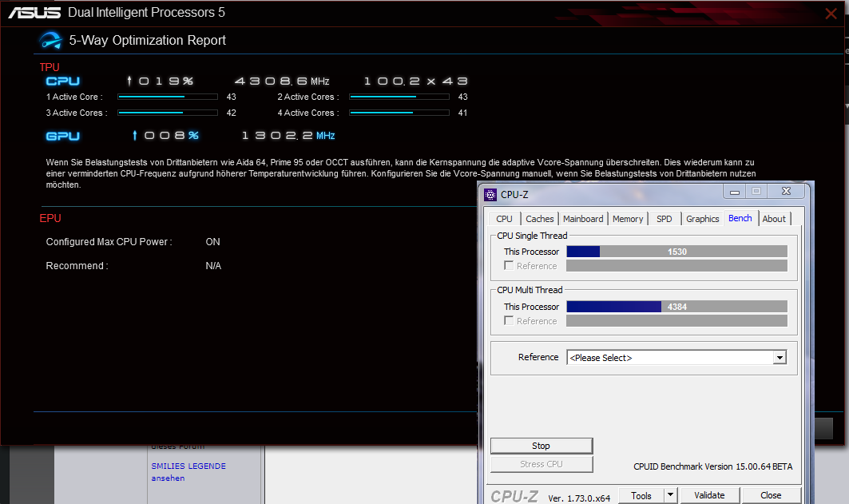Open the Mainboard tab
This screenshot has height=504, width=849.
582,219
